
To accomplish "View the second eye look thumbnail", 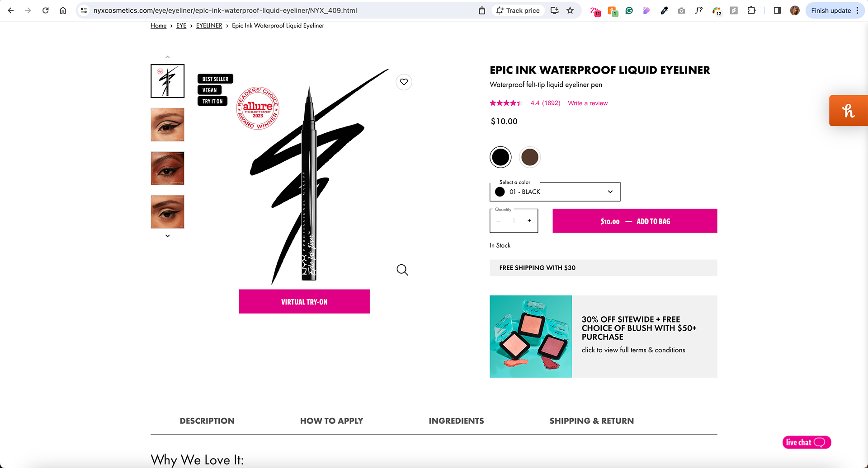I will 167,168.
